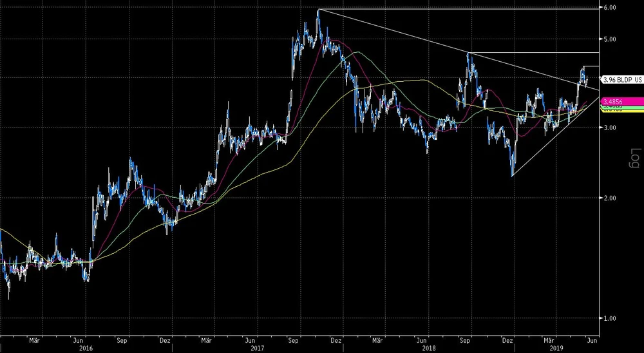This screenshot has width=644, height=353.
Task: Click the short horizontal line at the 2019 high
Action: pyautogui.click(x=591, y=66)
